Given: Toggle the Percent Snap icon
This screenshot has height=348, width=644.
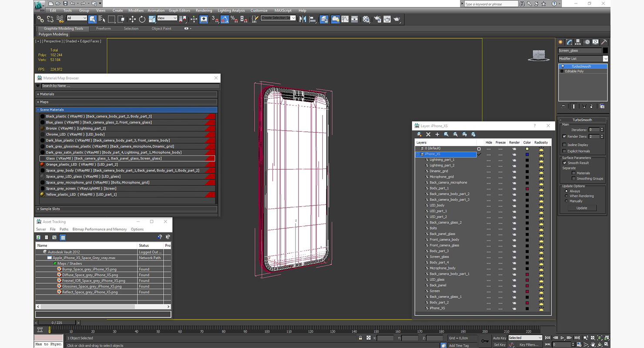Looking at the screenshot, I should click(234, 19).
